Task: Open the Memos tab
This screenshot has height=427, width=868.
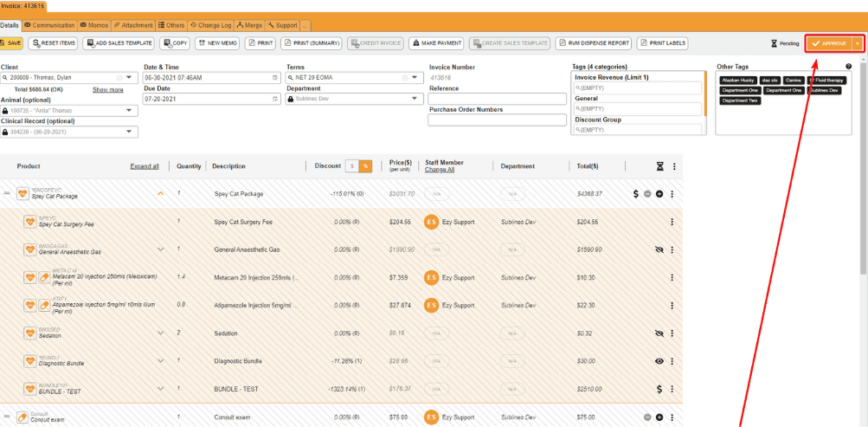Action: coord(93,25)
